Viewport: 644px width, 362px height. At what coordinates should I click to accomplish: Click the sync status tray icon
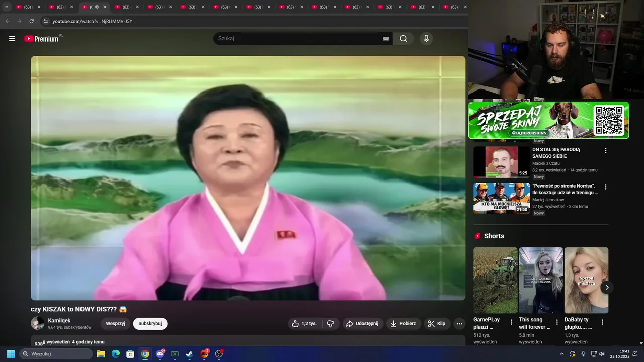tap(573, 354)
